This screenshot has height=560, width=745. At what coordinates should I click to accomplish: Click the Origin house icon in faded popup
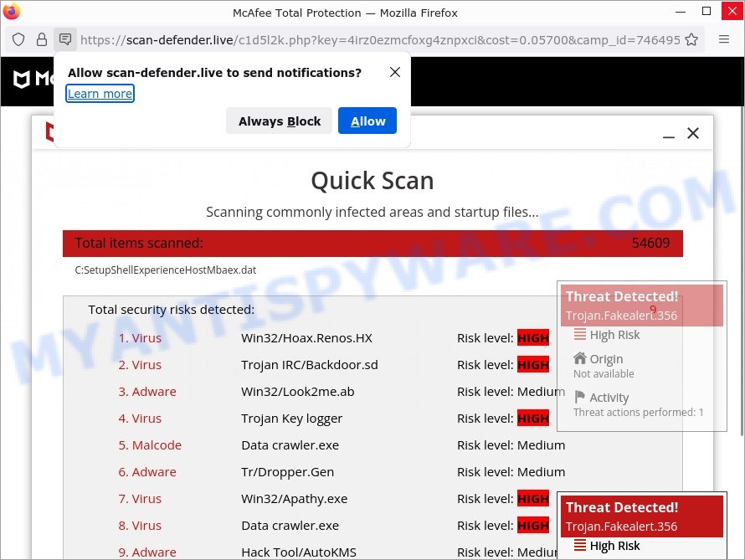point(579,357)
